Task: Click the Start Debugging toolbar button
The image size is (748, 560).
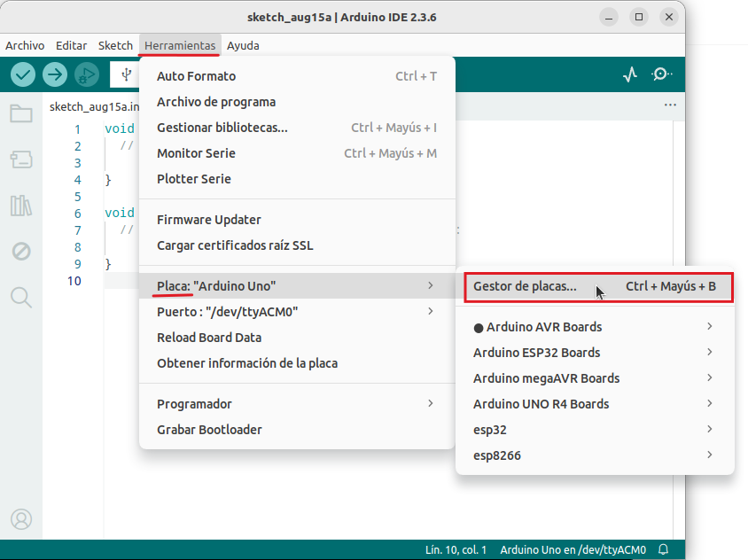Action: (87, 74)
